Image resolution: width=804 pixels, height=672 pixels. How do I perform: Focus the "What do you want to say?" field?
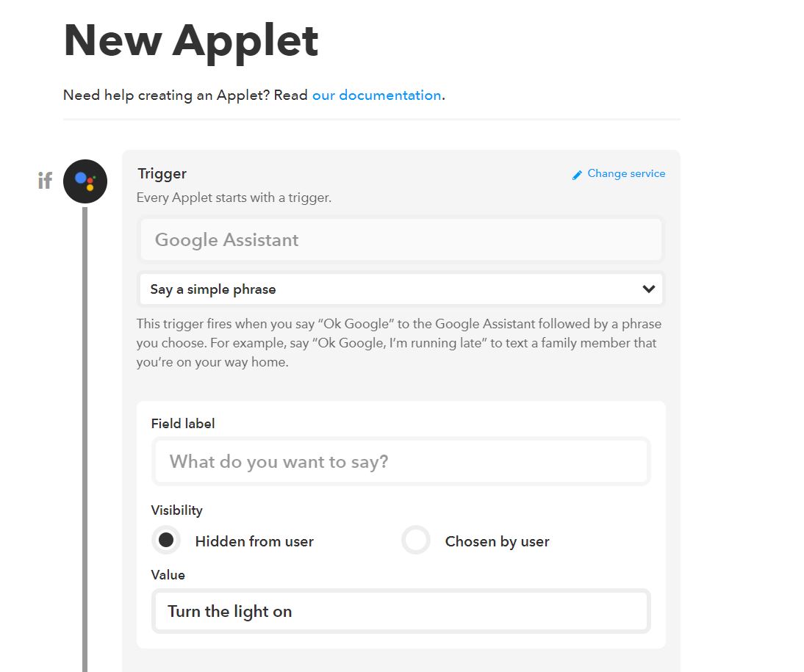point(401,462)
